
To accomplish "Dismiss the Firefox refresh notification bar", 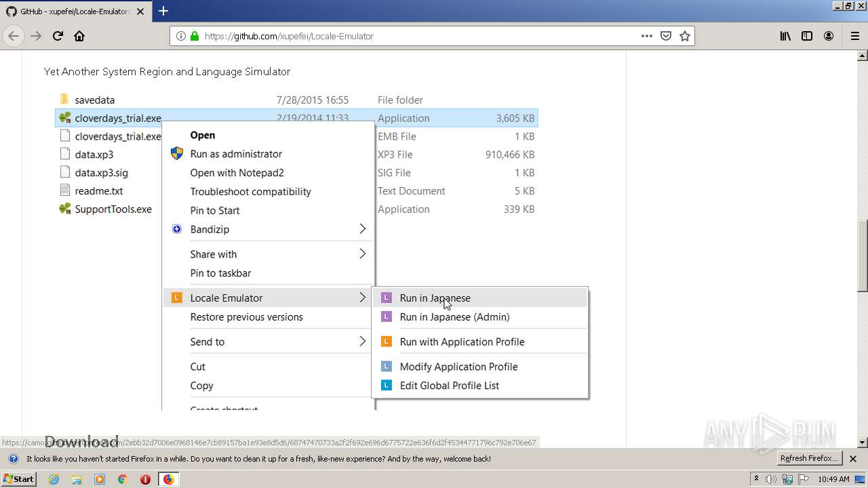I will 853,459.
